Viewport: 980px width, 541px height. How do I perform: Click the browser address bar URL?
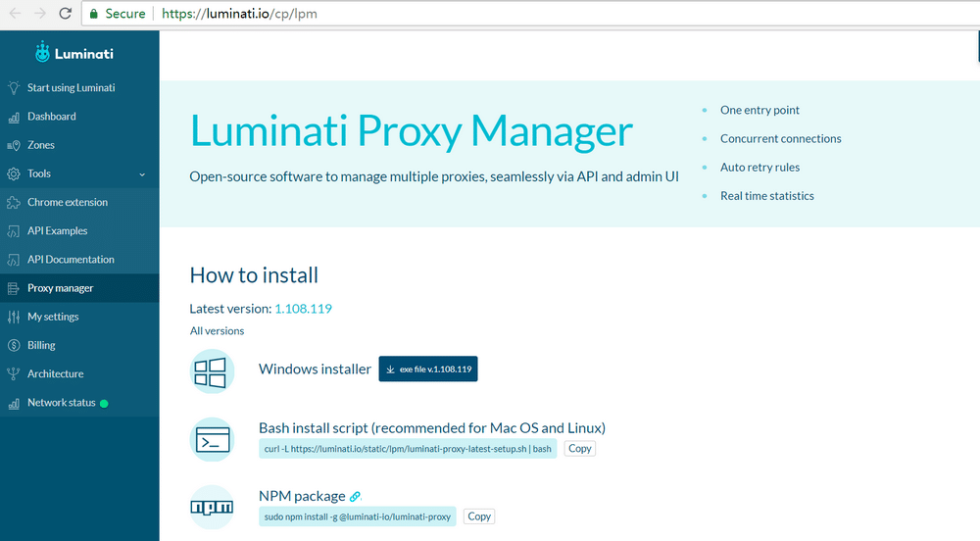point(239,14)
